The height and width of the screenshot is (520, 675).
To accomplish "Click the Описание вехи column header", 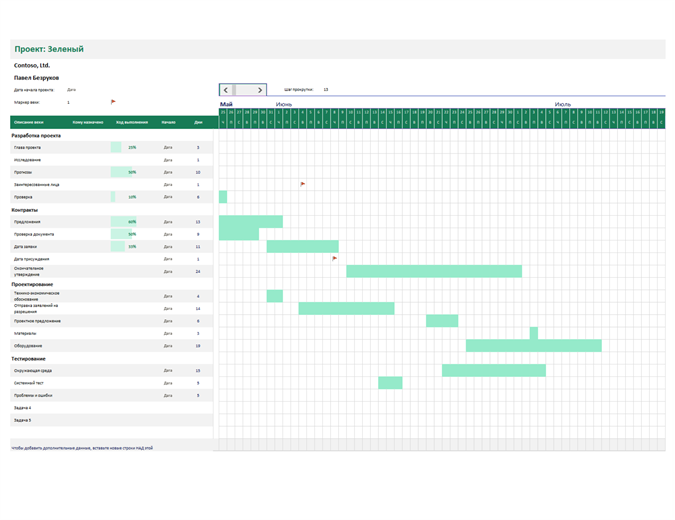I will tap(29, 122).
